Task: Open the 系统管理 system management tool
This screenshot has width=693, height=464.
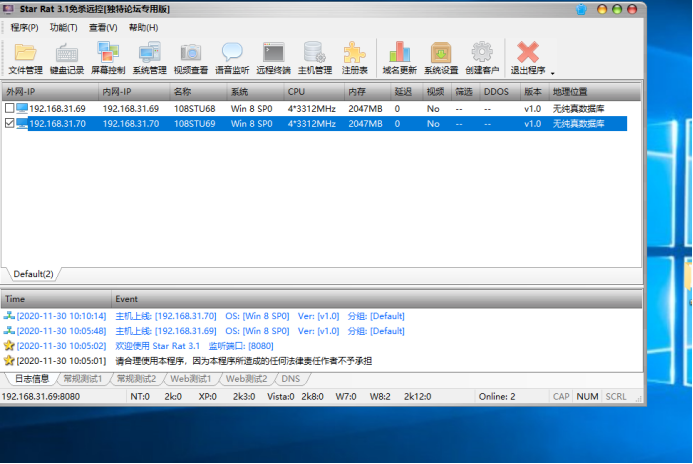Action: pos(149,58)
